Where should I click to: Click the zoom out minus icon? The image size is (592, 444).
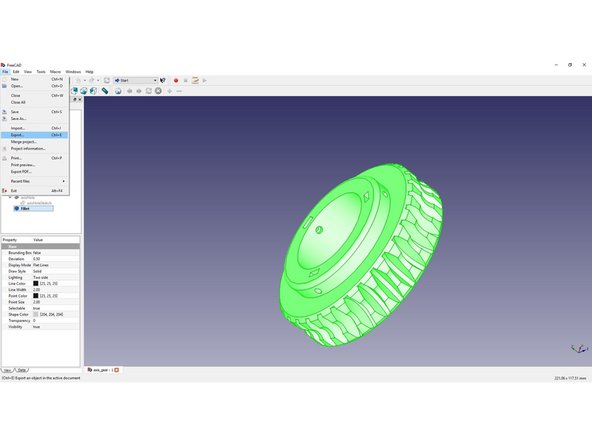[179, 91]
